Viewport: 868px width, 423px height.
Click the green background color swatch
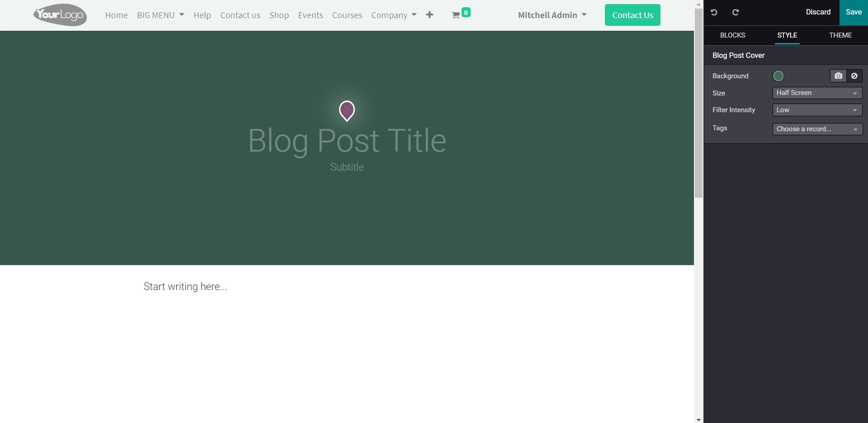pos(778,76)
